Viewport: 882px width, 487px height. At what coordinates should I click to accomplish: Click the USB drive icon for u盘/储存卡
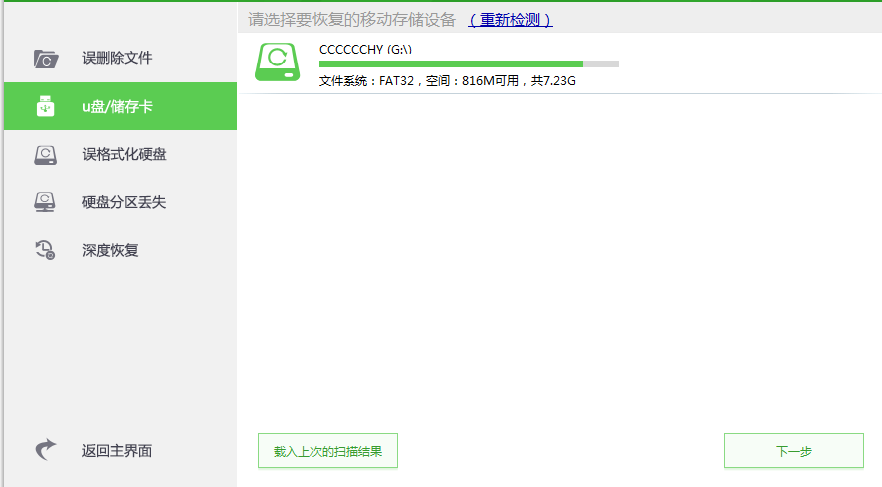pos(46,107)
